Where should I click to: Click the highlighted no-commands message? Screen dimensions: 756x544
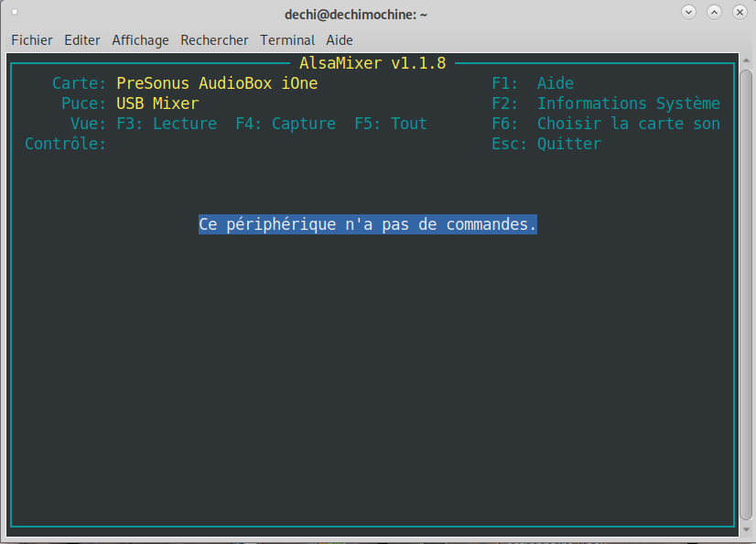[368, 224]
